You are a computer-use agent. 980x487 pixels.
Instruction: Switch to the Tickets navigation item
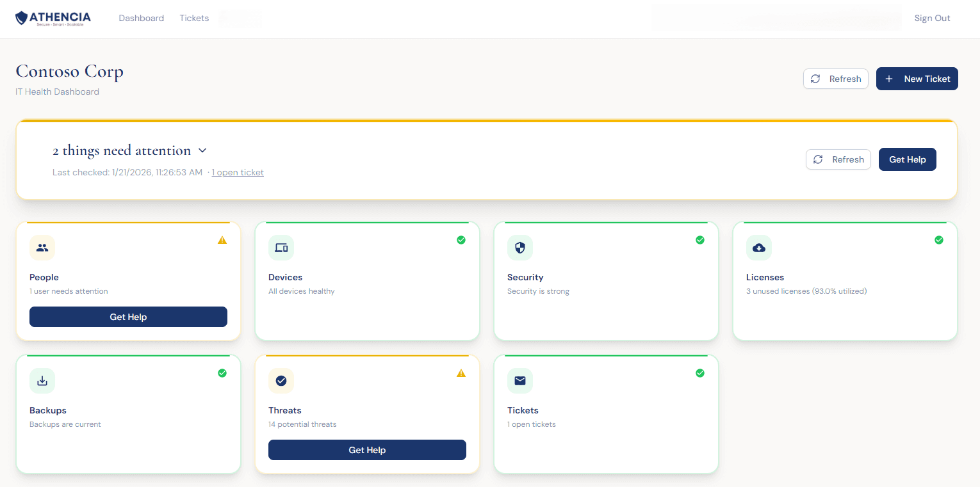coord(194,18)
